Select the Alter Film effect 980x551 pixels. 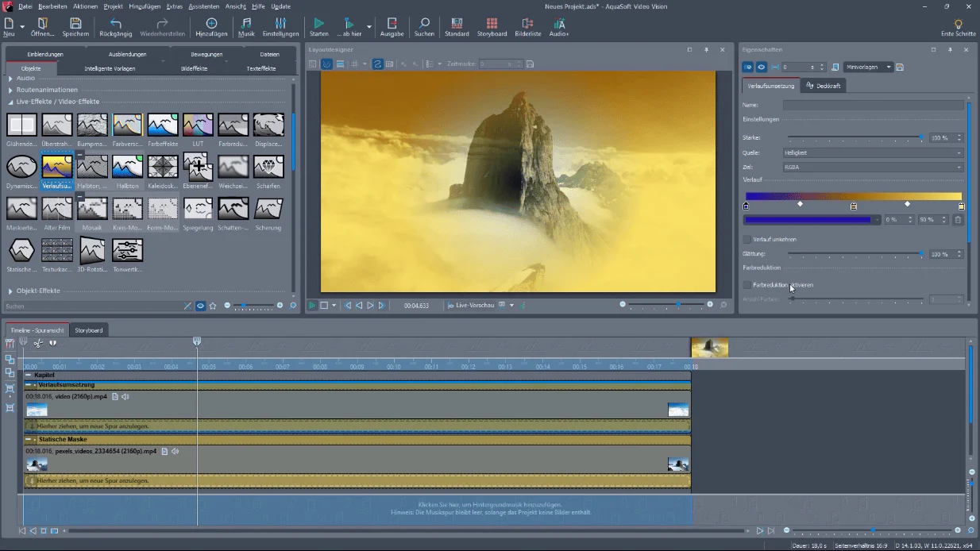[x=57, y=208]
